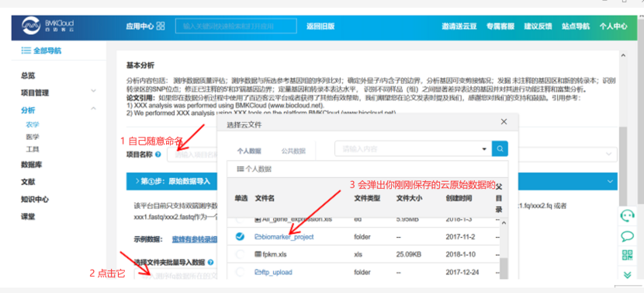Click the 返回旧版 link
The image size is (644, 293).
click(x=320, y=26)
